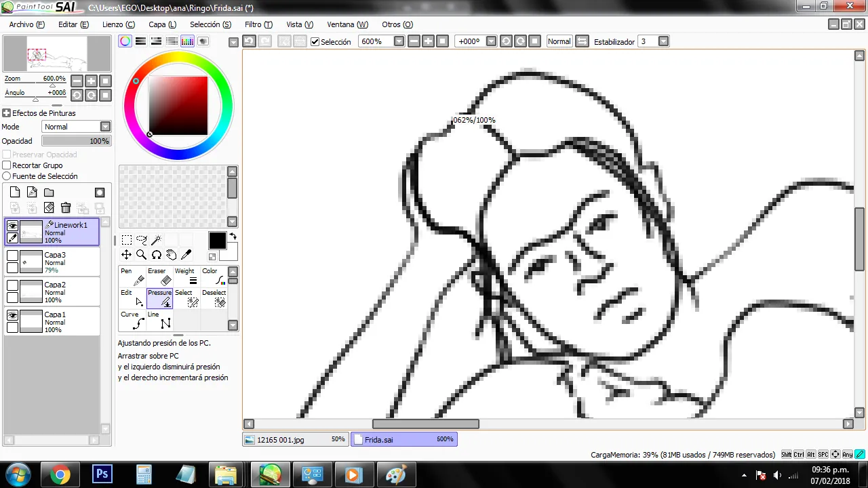Select the Pressure tool
Screen dimensions: 868x488
[159, 298]
